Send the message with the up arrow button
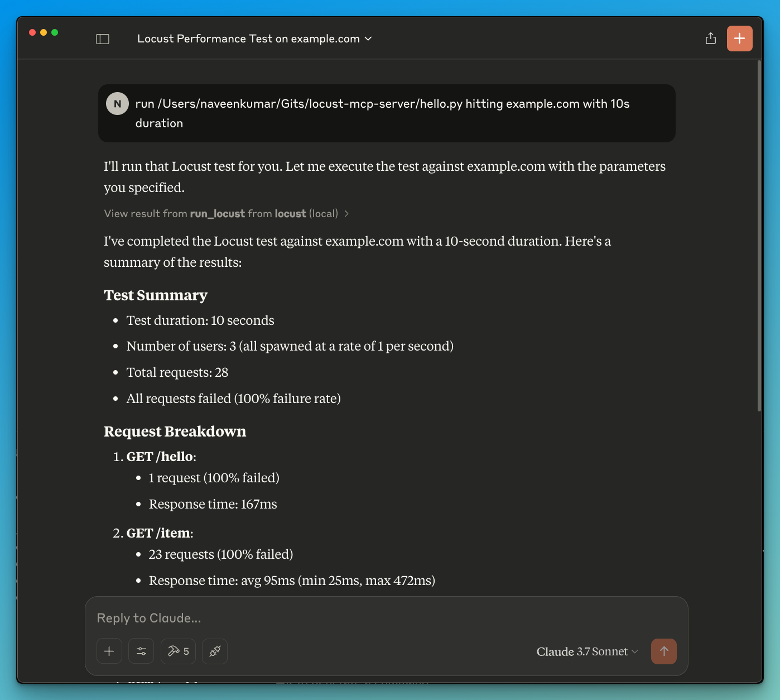The height and width of the screenshot is (700, 780). tap(663, 651)
